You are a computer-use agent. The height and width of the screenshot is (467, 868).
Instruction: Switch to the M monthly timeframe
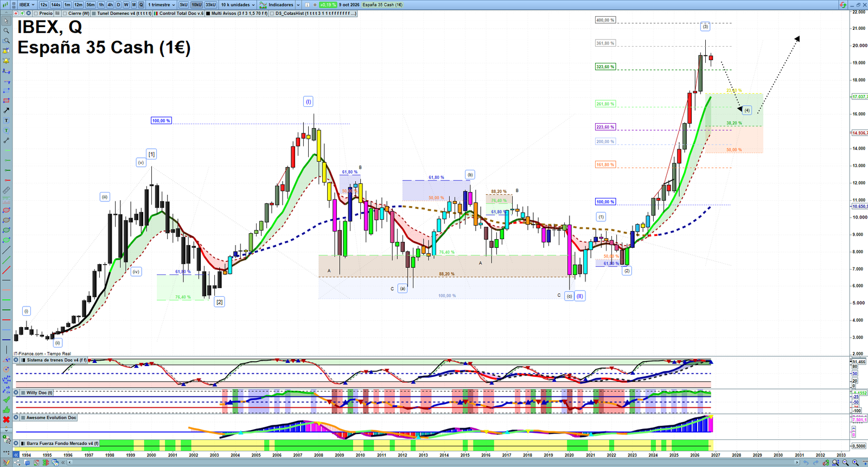[x=133, y=4]
